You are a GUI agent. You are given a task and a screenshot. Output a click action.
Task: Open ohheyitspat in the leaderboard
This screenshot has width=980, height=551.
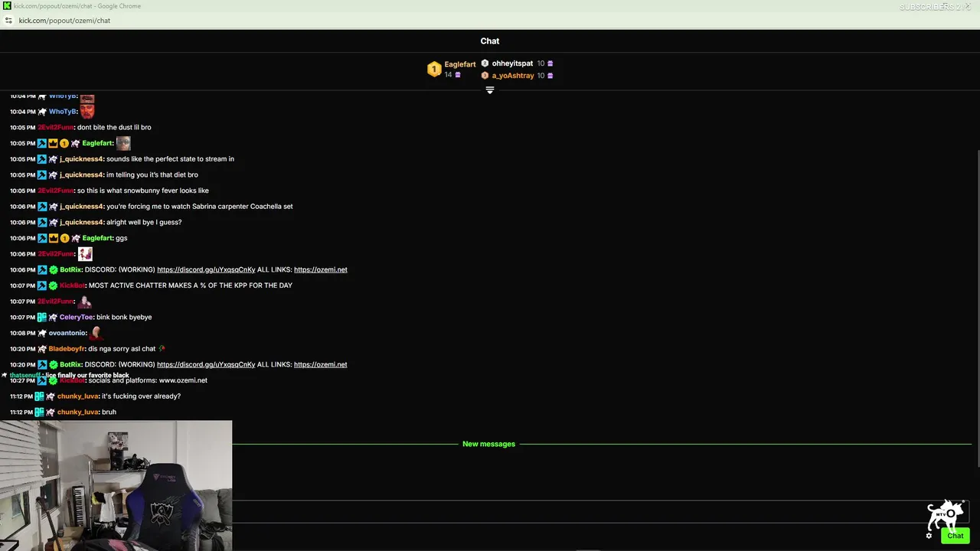pos(512,64)
